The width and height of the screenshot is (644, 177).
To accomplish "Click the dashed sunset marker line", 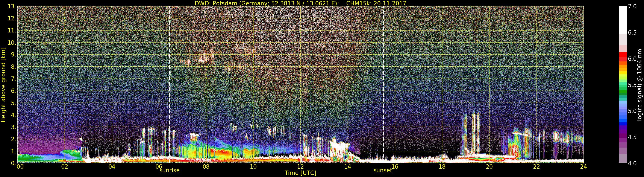I will tap(383, 85).
